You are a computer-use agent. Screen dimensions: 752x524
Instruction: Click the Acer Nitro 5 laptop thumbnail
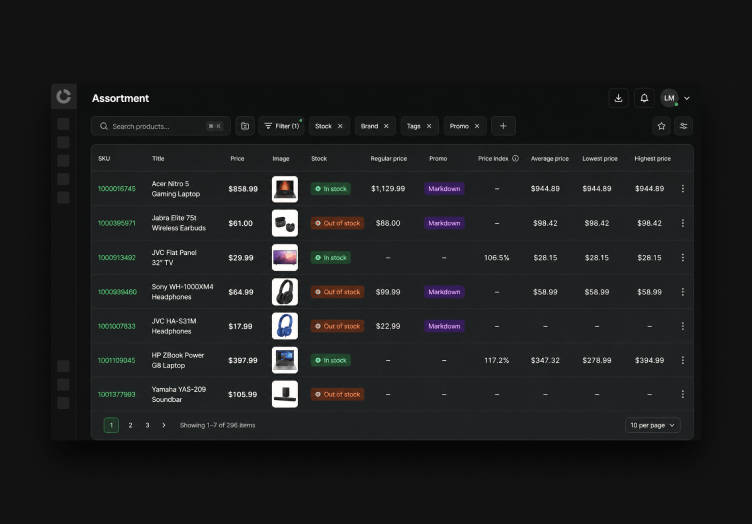pos(285,189)
